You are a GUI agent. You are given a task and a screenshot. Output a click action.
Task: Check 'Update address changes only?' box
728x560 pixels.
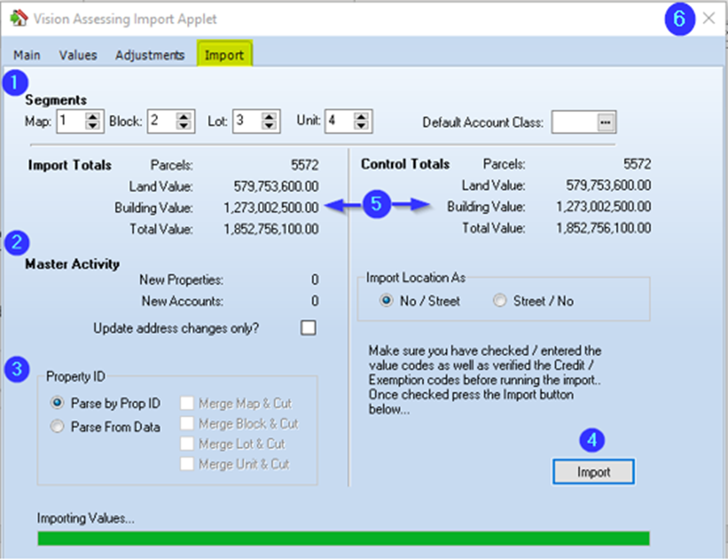coord(308,327)
